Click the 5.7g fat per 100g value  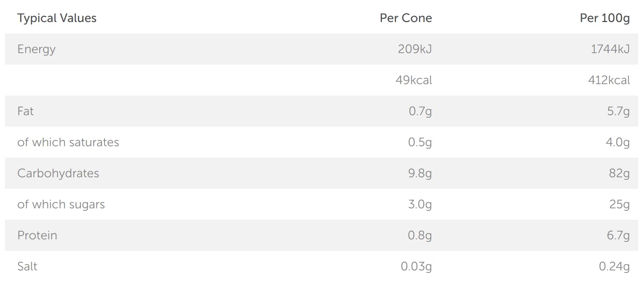click(x=618, y=111)
